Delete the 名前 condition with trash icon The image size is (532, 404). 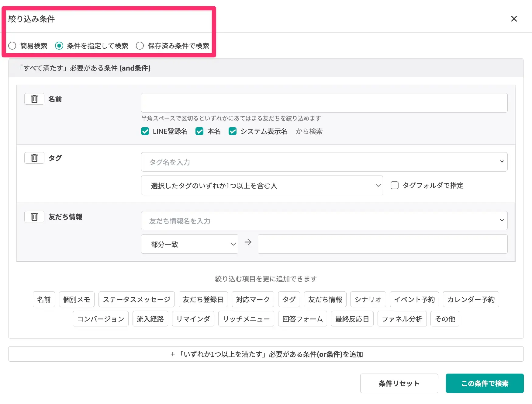[x=34, y=99]
